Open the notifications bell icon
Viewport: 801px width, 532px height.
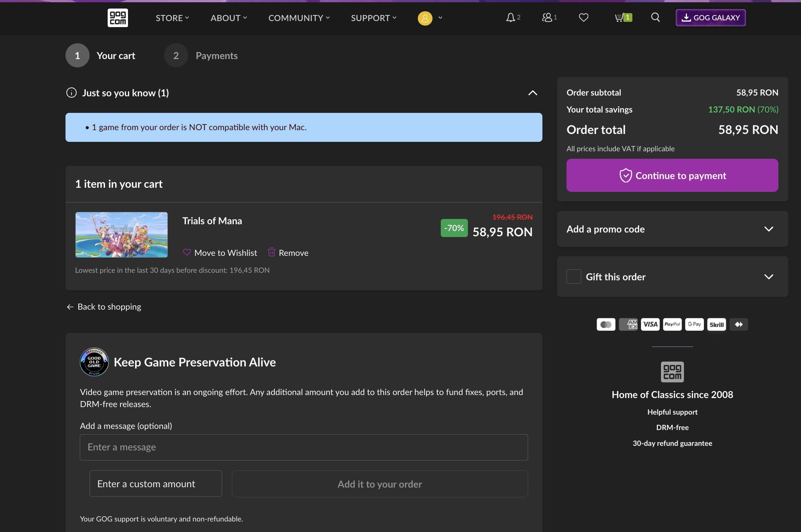(510, 18)
